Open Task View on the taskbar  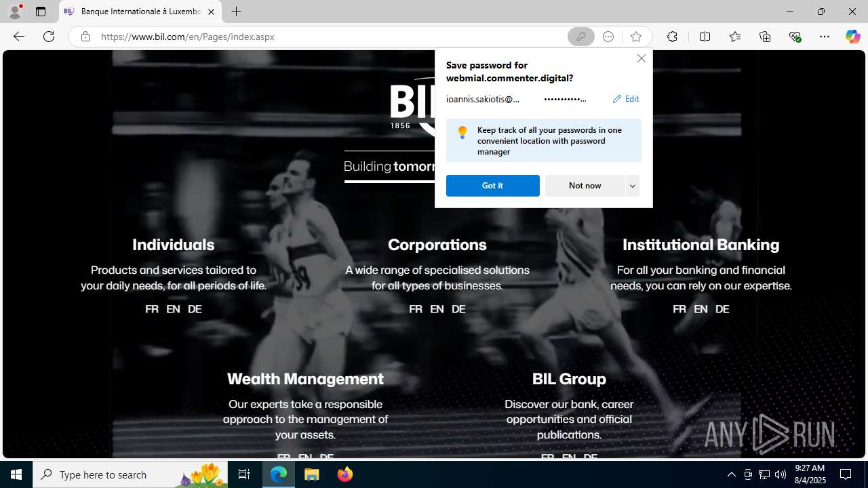point(244,474)
